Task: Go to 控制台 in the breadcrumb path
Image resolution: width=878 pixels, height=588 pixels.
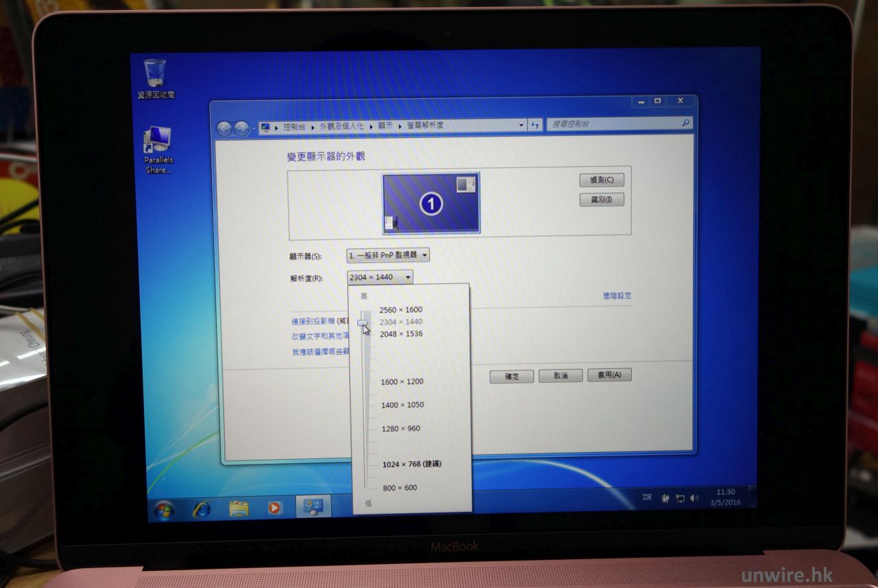Action: click(295, 128)
